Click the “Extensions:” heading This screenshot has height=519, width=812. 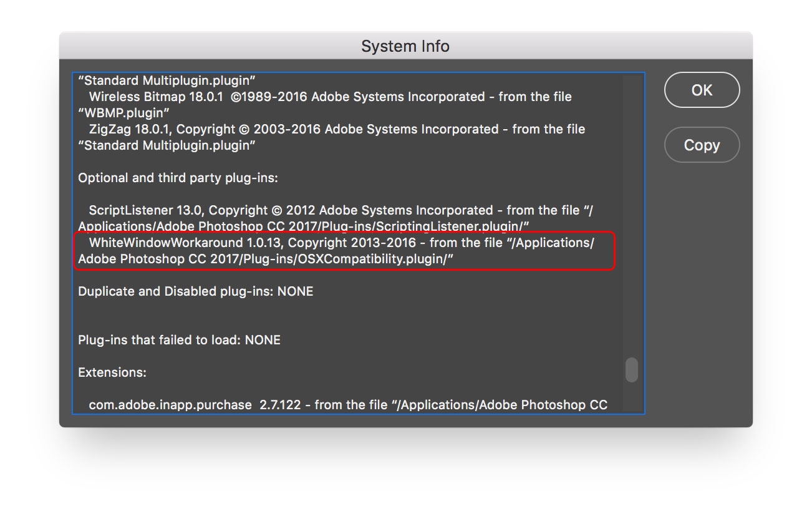(112, 372)
